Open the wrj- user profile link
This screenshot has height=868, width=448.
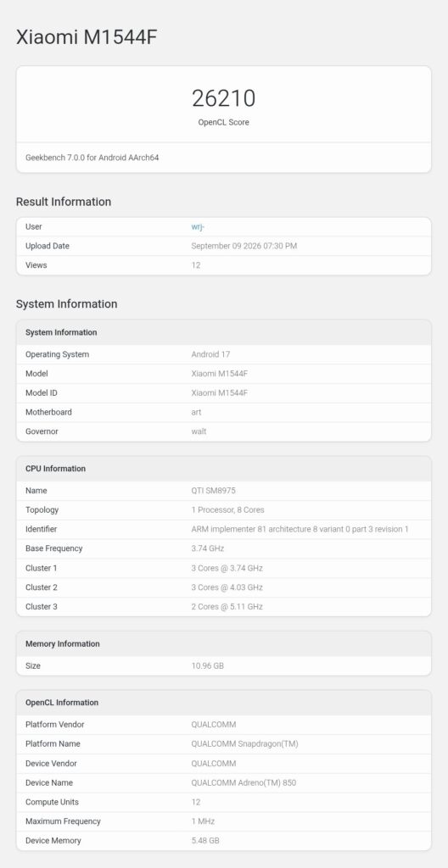click(x=198, y=226)
